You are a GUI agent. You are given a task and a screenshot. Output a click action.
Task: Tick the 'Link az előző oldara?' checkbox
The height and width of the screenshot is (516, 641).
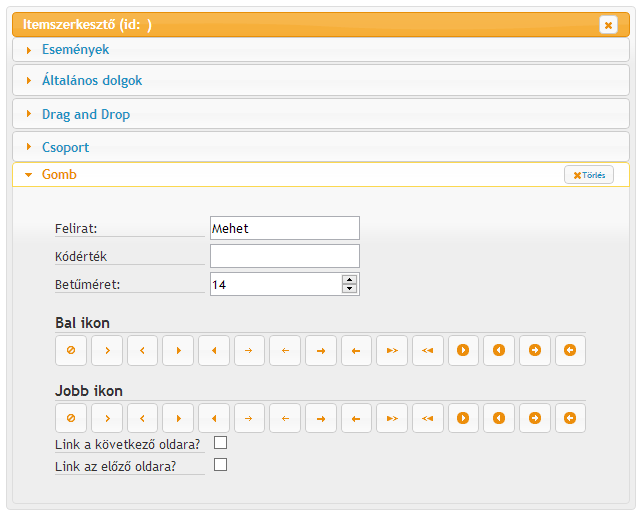coord(220,465)
